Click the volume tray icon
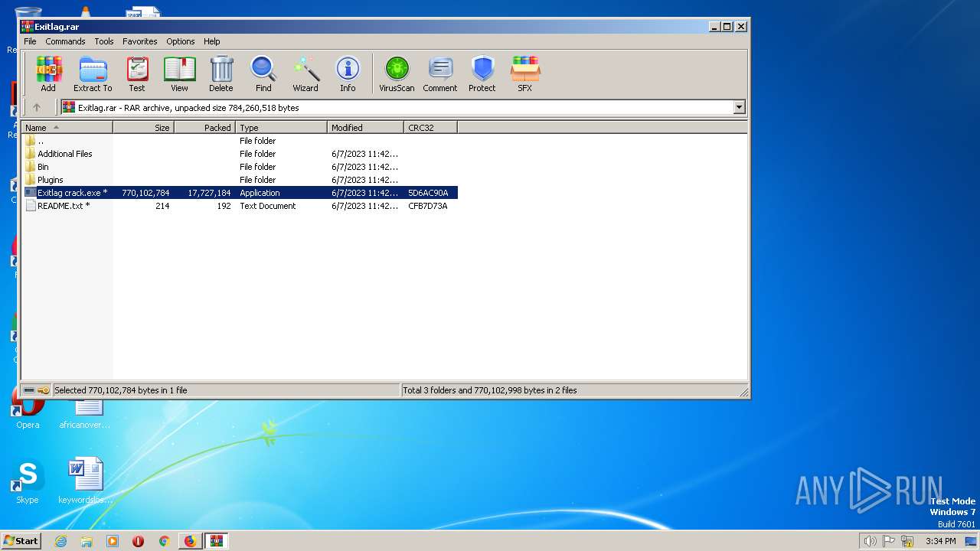The height and width of the screenshot is (551, 980). click(x=870, y=541)
